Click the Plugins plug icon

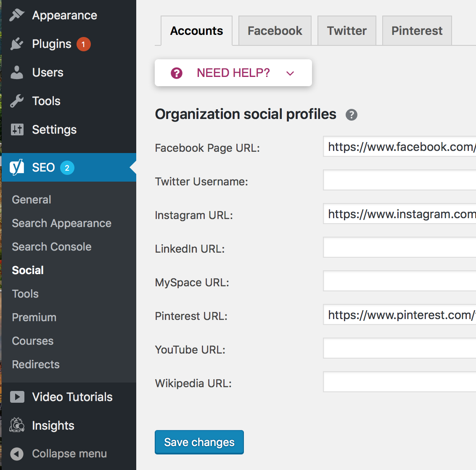click(17, 44)
